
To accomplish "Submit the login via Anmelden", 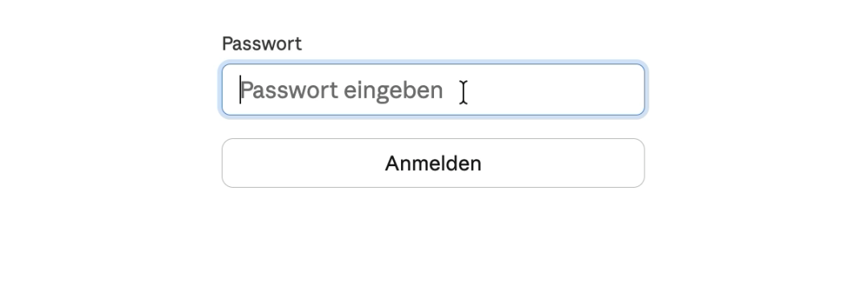I will point(433,163).
